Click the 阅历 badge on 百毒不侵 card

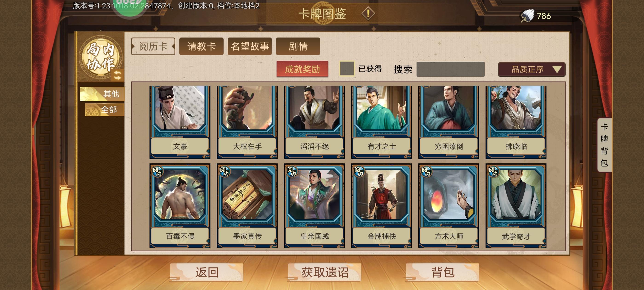tap(158, 171)
